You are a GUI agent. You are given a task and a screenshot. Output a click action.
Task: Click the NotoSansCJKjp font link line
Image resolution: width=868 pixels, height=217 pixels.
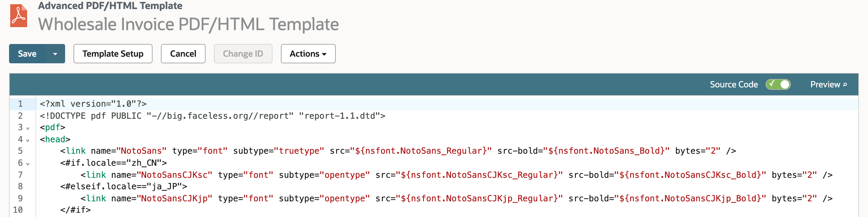pyautogui.click(x=457, y=198)
